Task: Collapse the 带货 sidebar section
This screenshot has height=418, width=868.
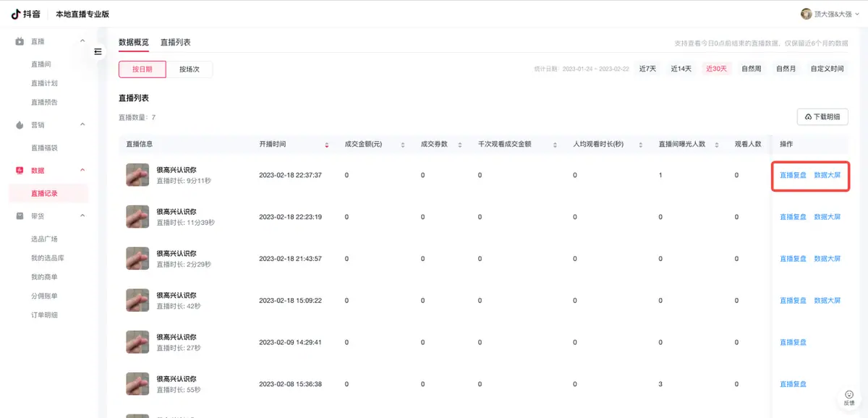Action: (x=82, y=216)
